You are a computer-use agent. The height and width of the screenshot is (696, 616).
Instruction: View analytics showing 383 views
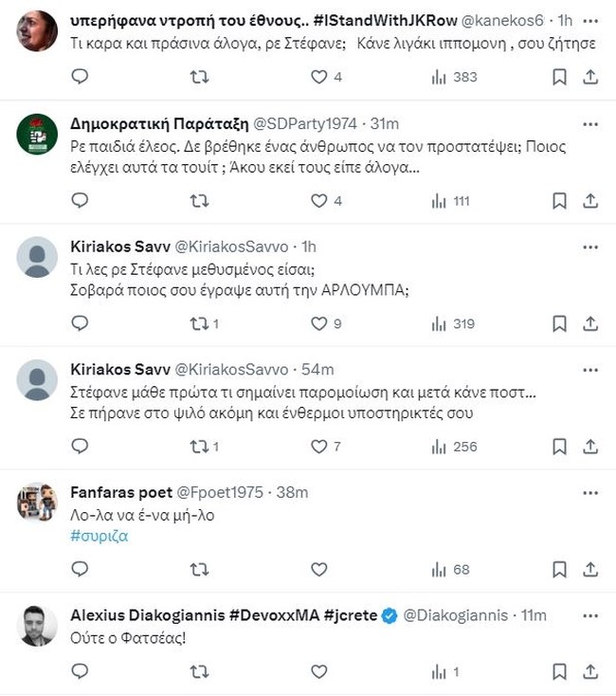tap(454, 77)
